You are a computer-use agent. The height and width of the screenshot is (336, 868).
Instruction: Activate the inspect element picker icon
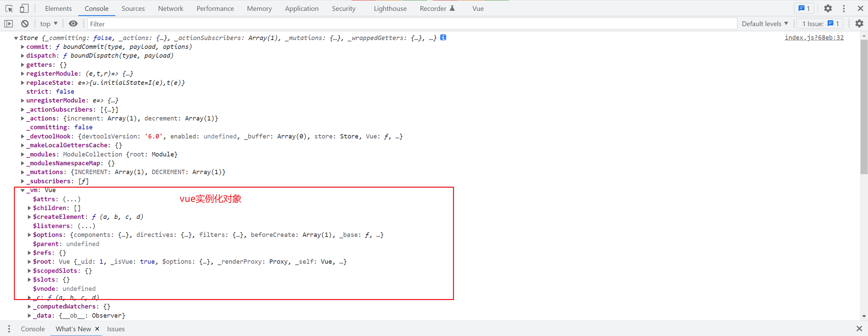tap(9, 8)
